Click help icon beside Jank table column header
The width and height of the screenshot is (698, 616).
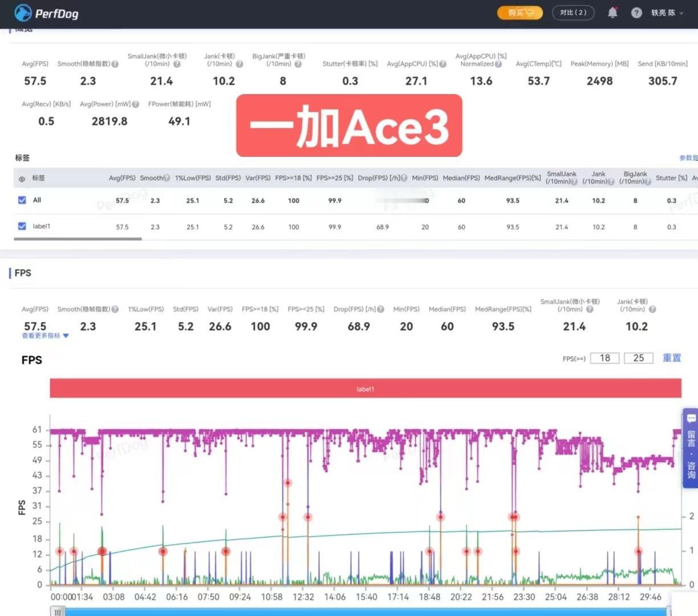pos(611,181)
